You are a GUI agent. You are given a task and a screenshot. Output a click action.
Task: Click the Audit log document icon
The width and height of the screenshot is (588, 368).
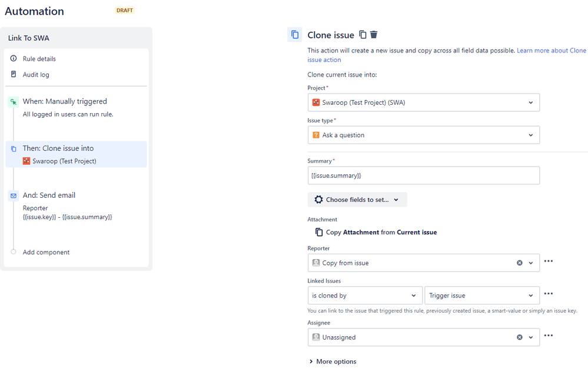(x=14, y=74)
